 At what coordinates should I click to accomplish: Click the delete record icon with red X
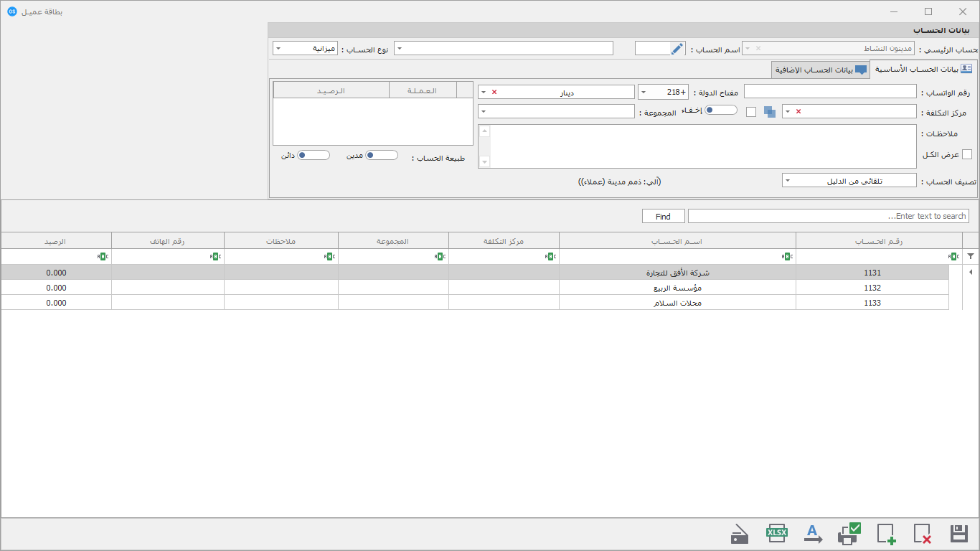[923, 534]
